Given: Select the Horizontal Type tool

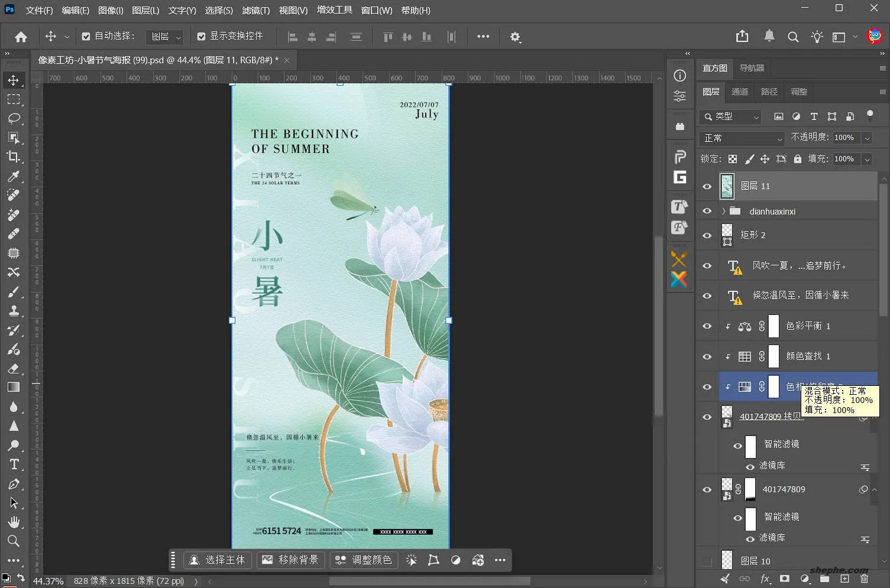Looking at the screenshot, I should click(14, 464).
